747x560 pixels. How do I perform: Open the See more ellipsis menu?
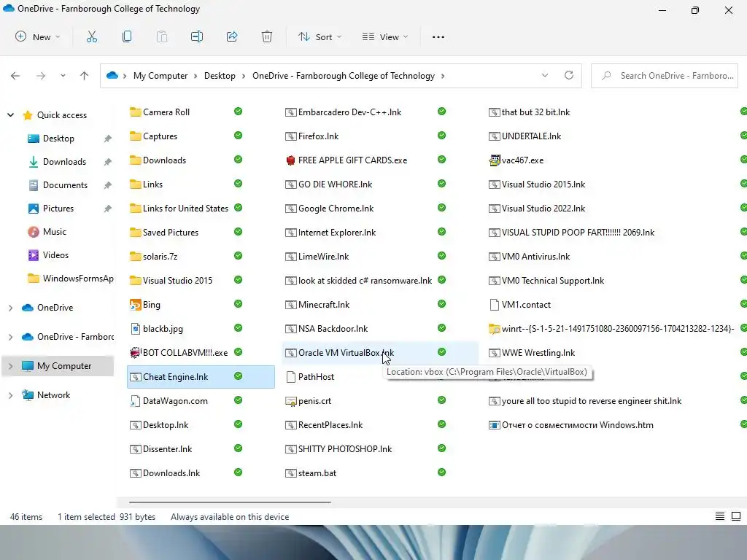tap(438, 36)
